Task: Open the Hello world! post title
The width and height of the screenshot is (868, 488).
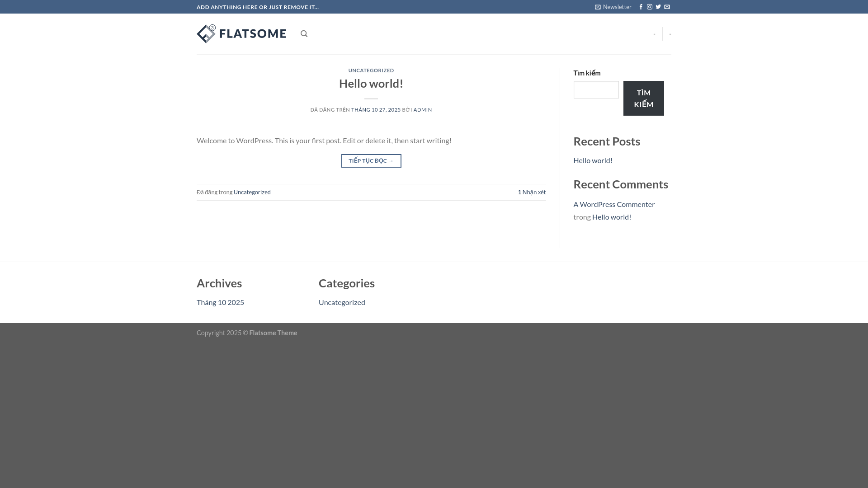Action: point(371,84)
